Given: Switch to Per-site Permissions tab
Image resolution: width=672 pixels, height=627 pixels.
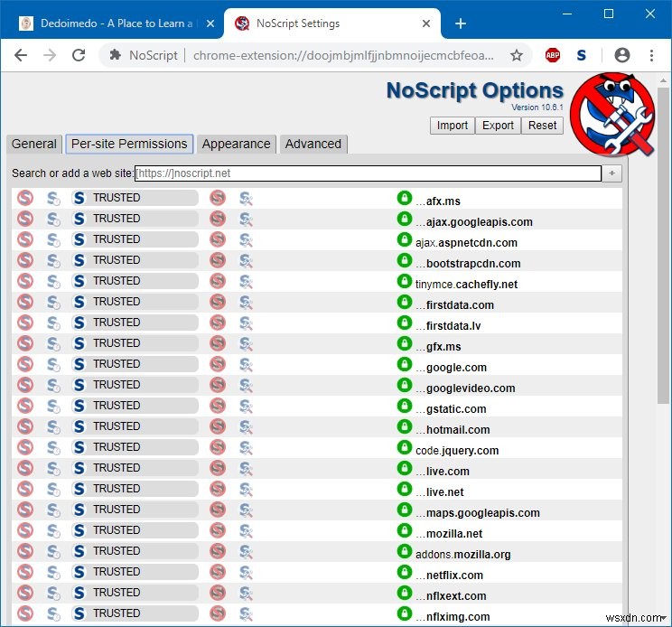Looking at the screenshot, I should tap(129, 144).
